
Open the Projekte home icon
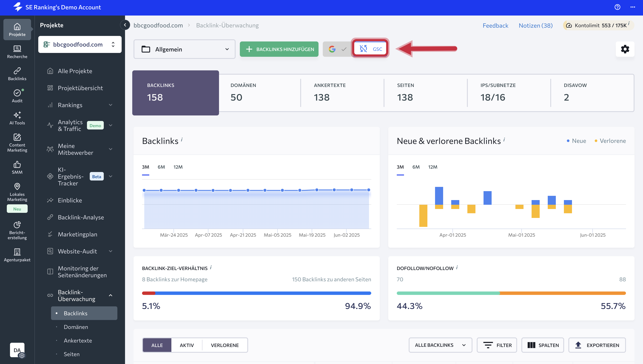click(x=17, y=30)
